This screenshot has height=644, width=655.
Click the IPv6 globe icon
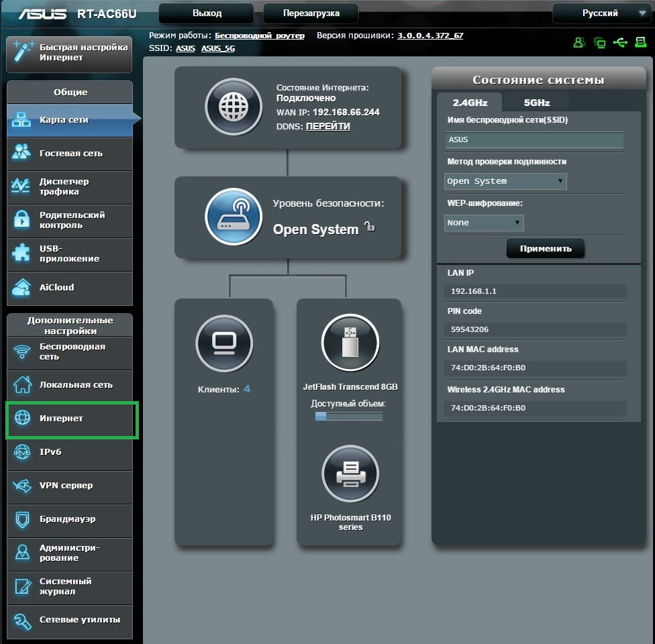click(22, 451)
